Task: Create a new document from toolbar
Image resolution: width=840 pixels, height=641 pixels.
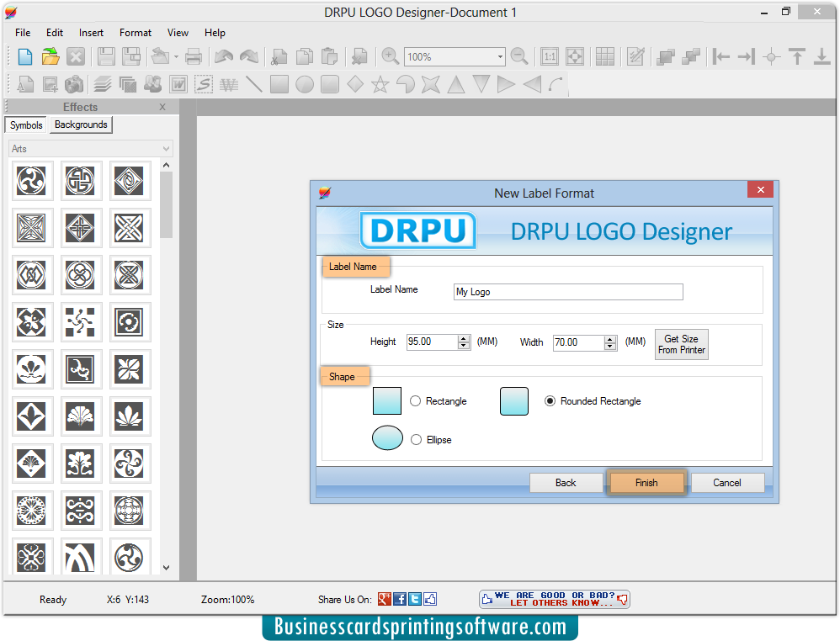Action: tap(25, 56)
